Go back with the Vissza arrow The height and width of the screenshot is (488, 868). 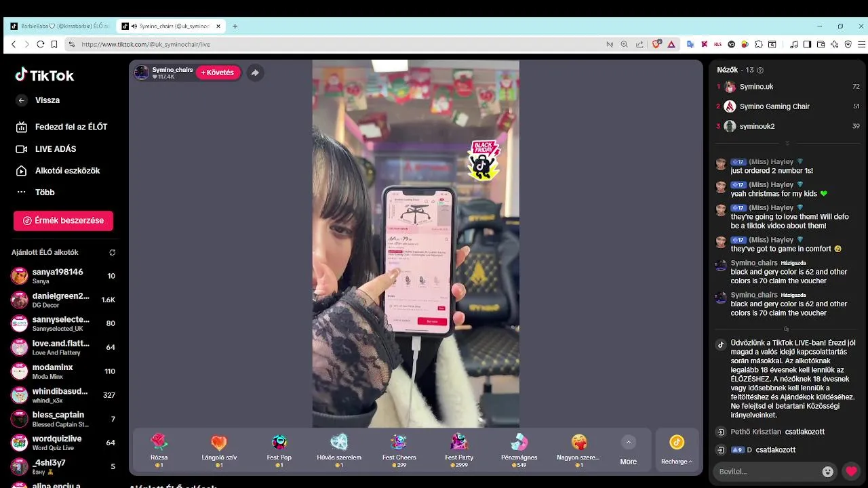click(22, 100)
